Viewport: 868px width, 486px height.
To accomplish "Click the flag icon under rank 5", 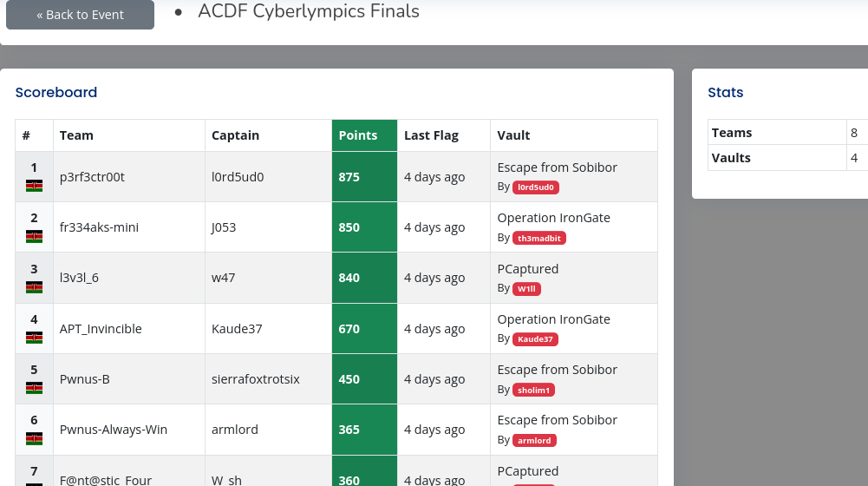I will 35,388.
